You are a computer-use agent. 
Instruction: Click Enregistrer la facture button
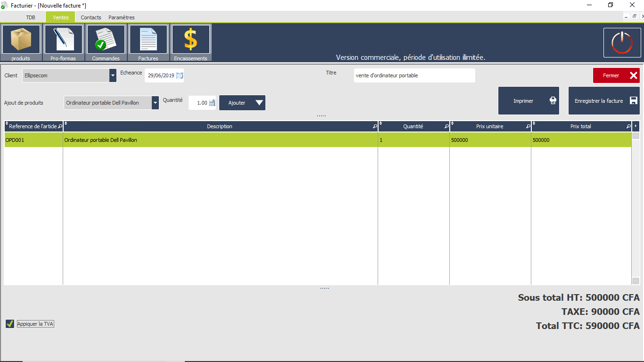point(604,101)
